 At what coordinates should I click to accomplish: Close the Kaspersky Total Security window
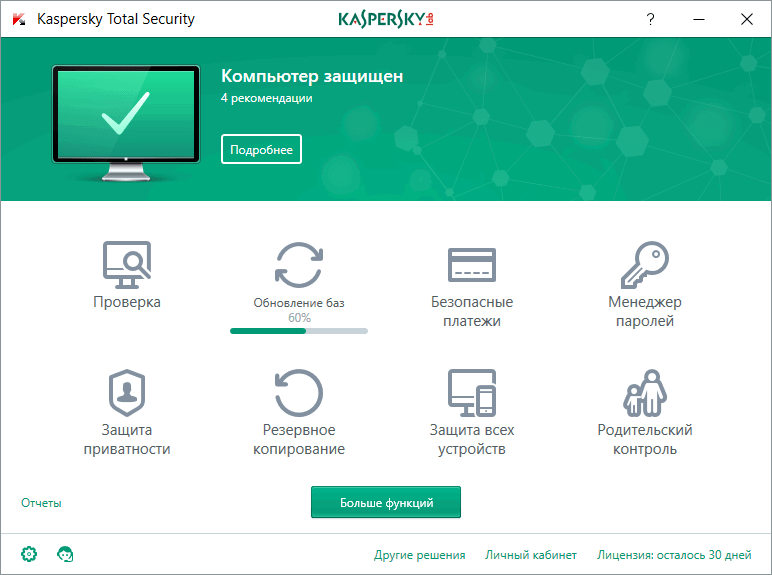click(x=747, y=19)
